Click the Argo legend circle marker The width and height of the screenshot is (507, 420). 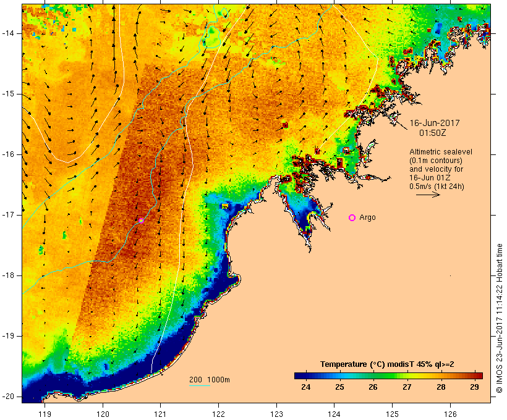pyautogui.click(x=352, y=218)
